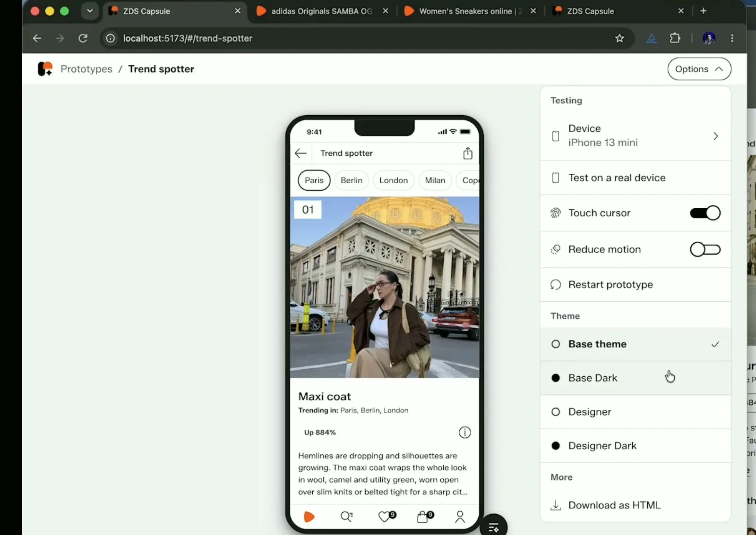Choose the Designer Dark theme

(x=636, y=446)
